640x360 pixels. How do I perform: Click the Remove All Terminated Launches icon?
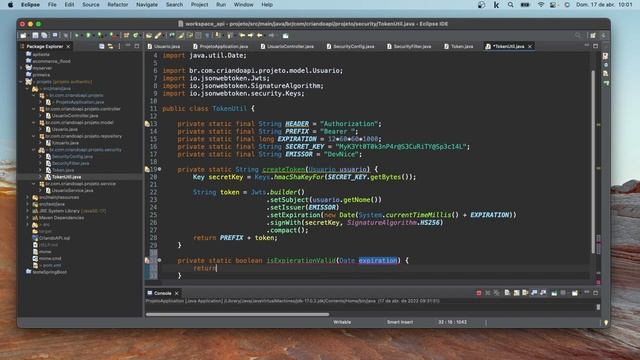(496, 293)
